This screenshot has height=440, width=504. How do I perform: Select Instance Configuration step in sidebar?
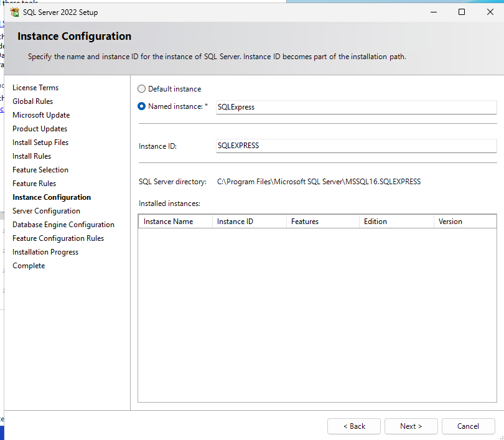52,197
